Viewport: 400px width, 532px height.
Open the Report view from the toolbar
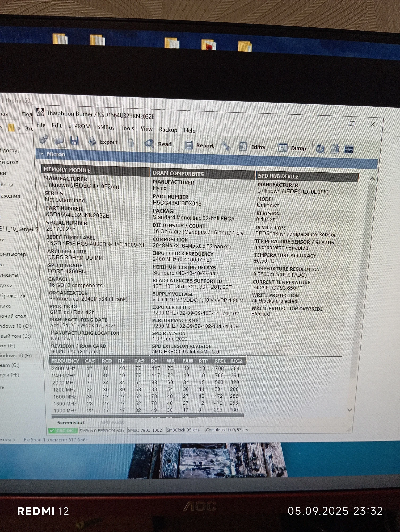200,145
